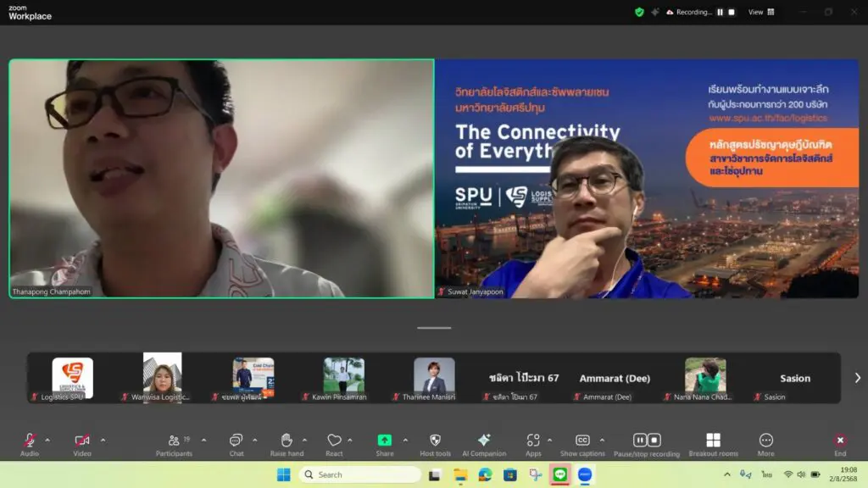Click the AI Companion sparkle in the top bar

tap(655, 12)
